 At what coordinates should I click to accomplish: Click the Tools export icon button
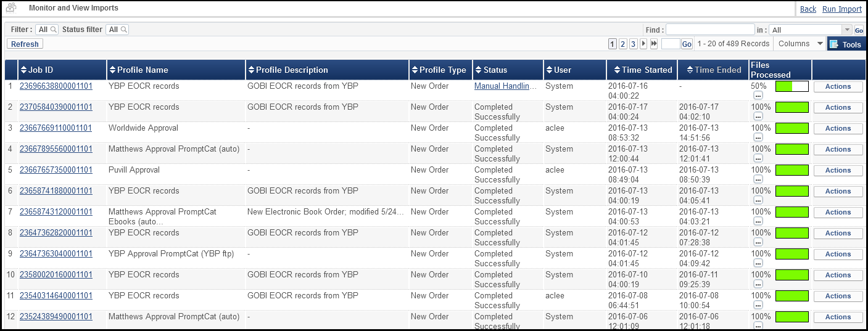click(833, 44)
